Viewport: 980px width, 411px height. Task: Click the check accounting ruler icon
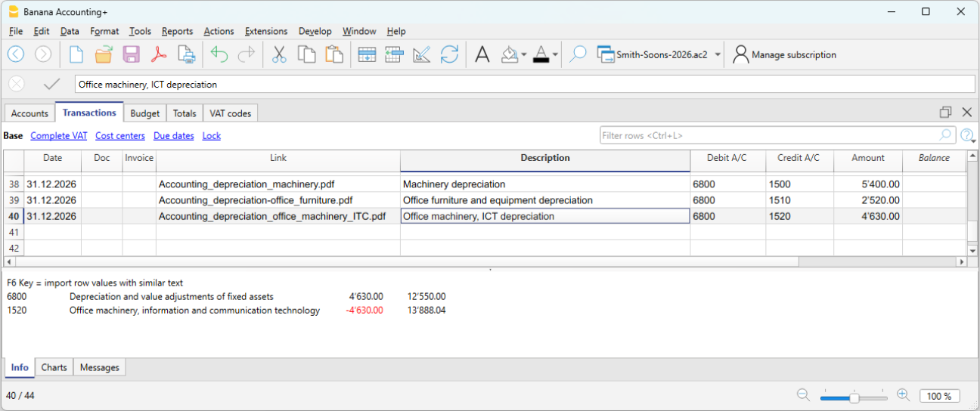421,54
